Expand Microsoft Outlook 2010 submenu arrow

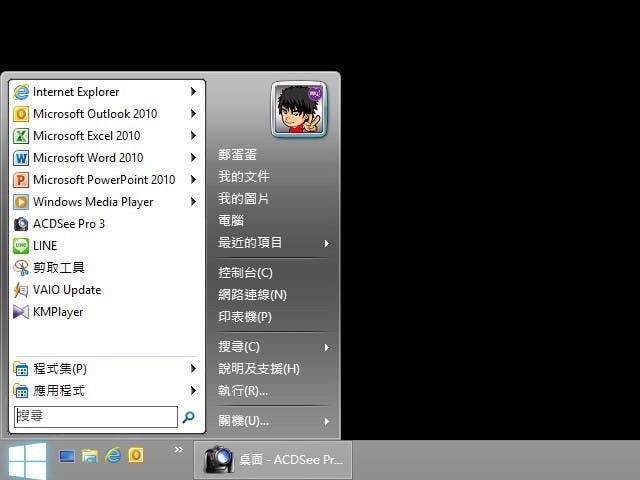193,114
